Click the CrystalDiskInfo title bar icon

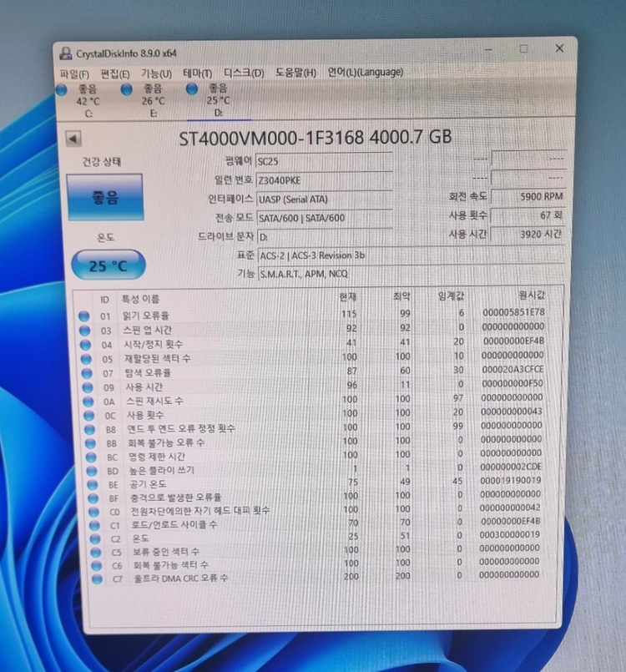[66, 53]
